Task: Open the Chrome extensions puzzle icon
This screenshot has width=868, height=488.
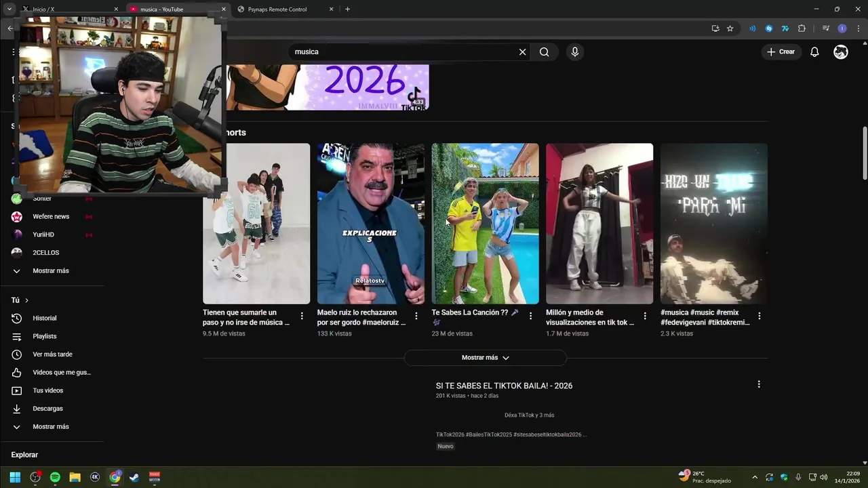Action: (802, 28)
